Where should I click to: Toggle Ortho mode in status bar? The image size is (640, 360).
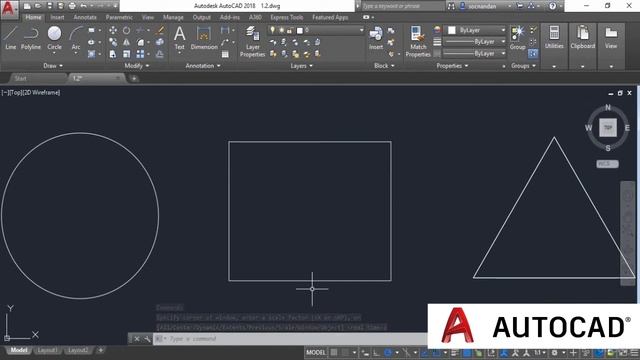pyautogui.click(x=376, y=353)
